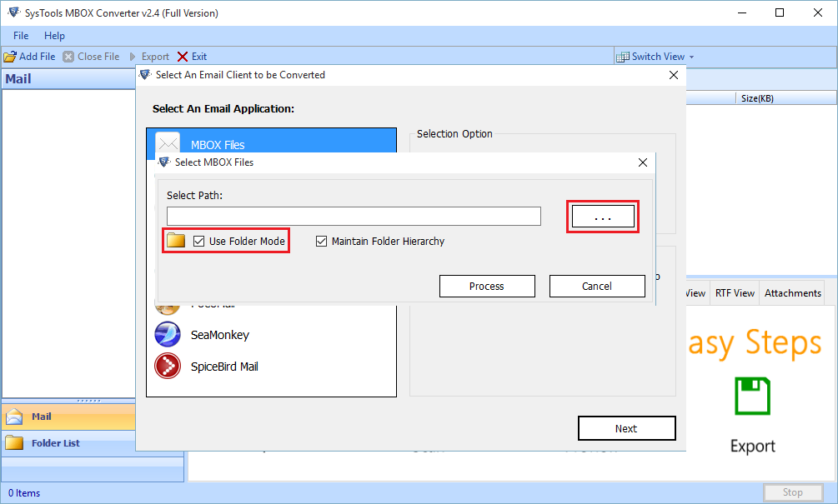Click the Add File toolbar icon
This screenshot has width=838, height=504.
[x=10, y=57]
